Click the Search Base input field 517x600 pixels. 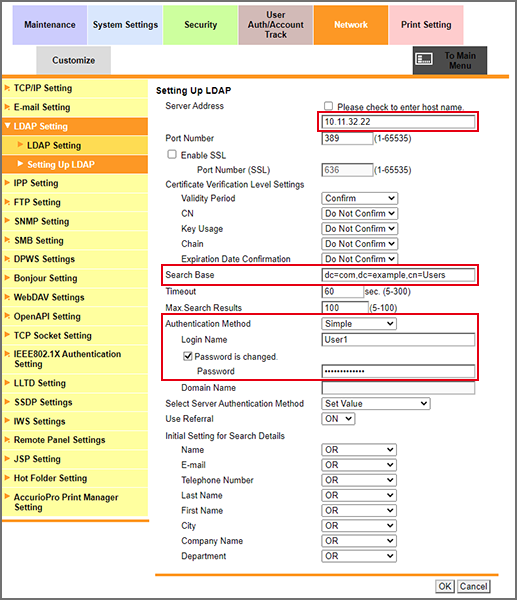tap(398, 275)
